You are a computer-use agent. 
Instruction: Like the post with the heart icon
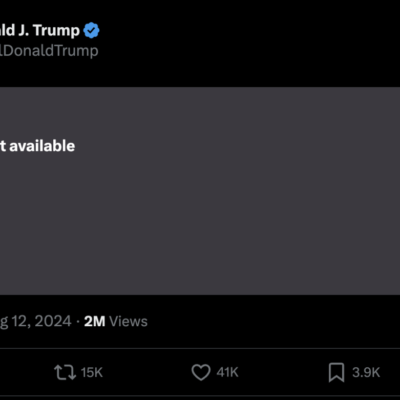[201, 372]
